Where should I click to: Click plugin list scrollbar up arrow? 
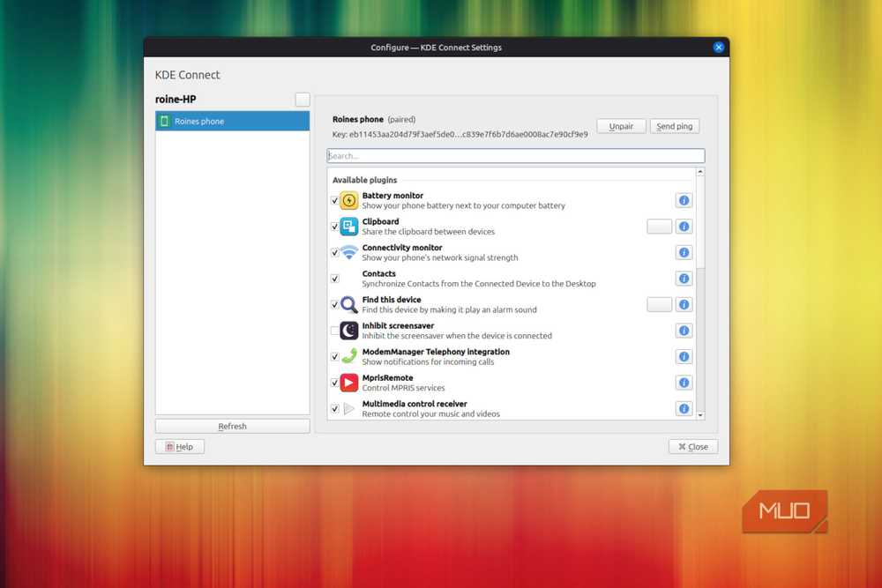pos(700,171)
